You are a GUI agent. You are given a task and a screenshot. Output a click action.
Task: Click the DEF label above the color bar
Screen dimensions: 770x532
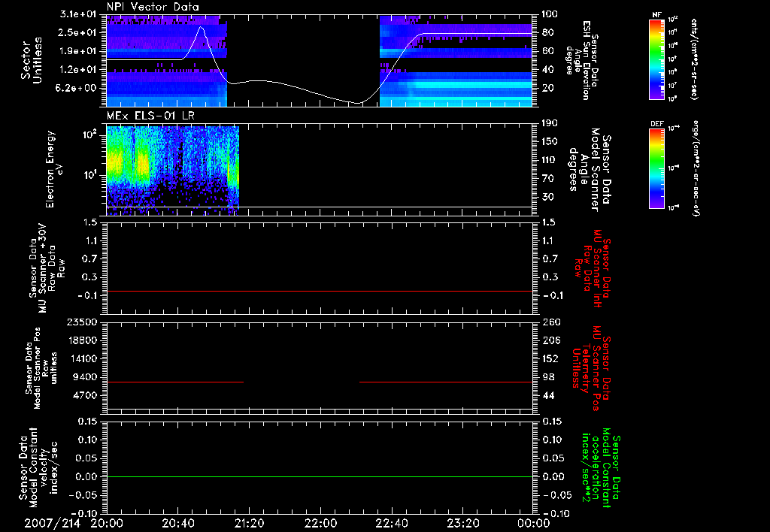656,124
